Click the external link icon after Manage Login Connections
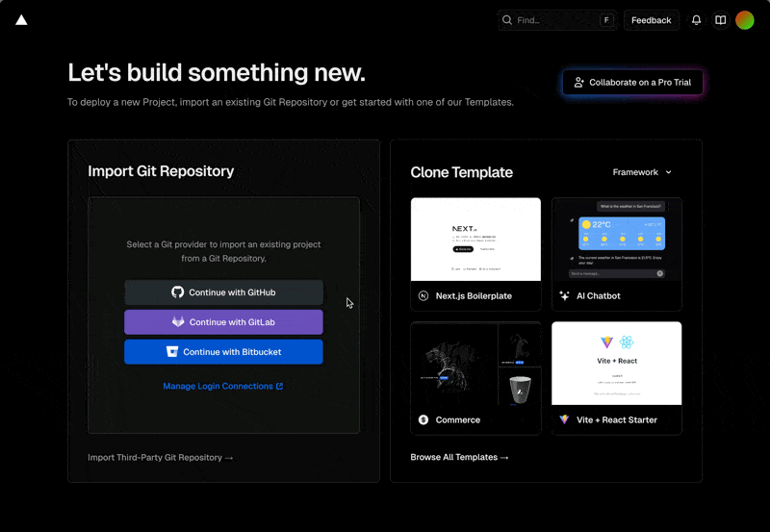This screenshot has height=532, width=770. click(x=279, y=386)
